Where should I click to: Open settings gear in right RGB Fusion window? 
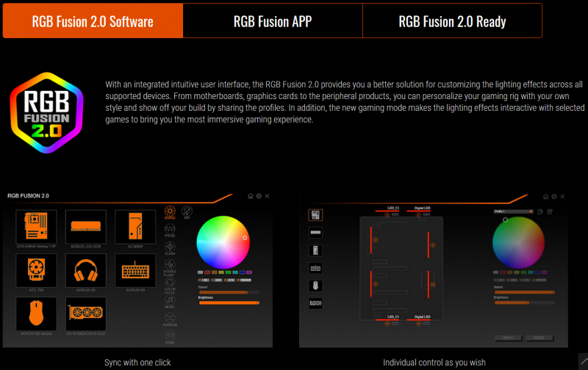[554, 196]
